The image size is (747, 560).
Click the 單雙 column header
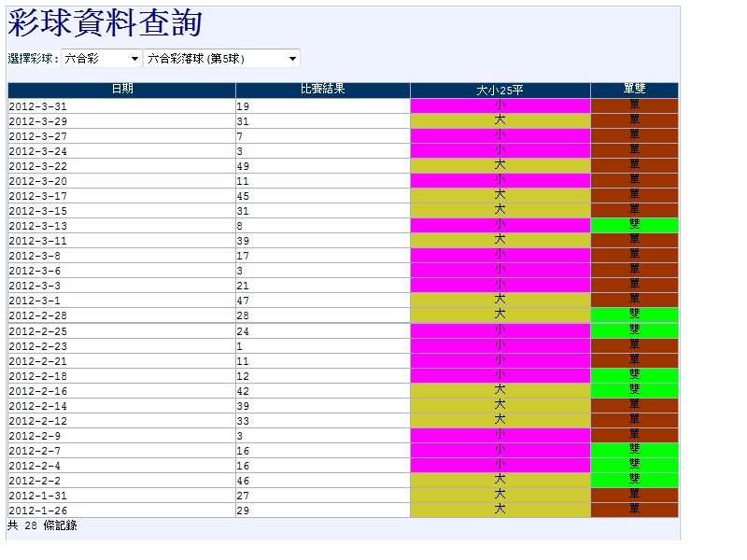pos(634,90)
